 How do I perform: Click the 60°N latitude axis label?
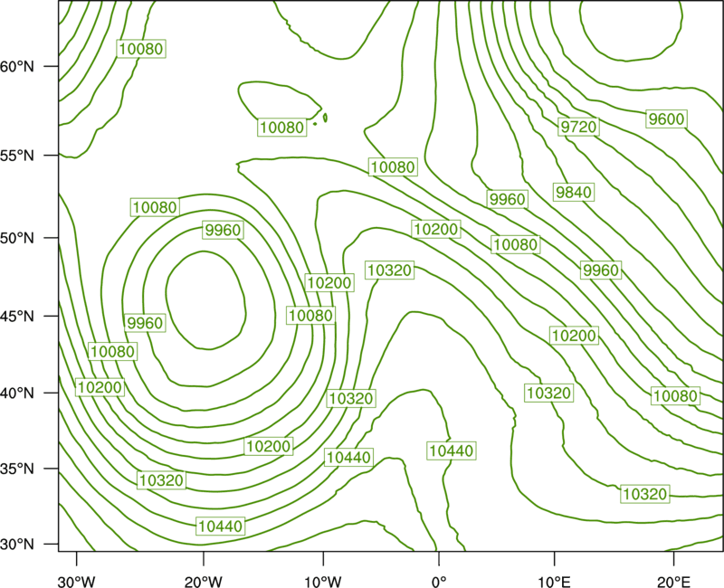[17, 66]
